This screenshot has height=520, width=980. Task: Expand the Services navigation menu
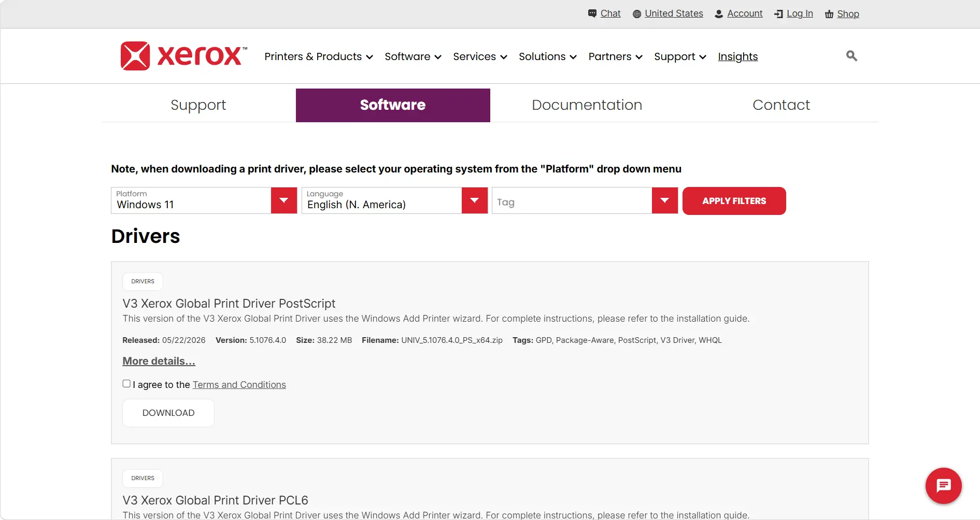pos(480,56)
